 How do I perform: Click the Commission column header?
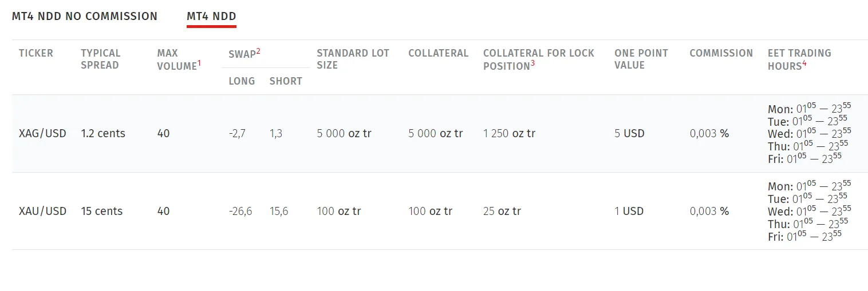pyautogui.click(x=721, y=53)
